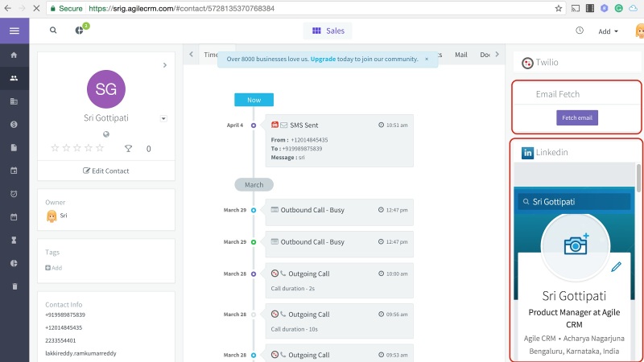This screenshot has height=362, width=644.
Task: Add a tag to contact
Action: pos(53,268)
